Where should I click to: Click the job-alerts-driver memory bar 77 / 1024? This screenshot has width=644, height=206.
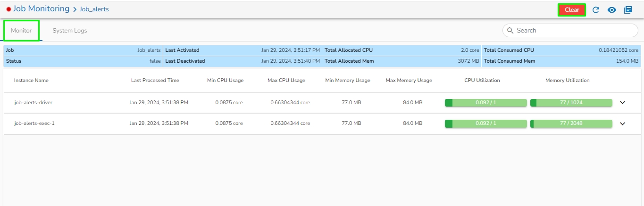pos(571,102)
